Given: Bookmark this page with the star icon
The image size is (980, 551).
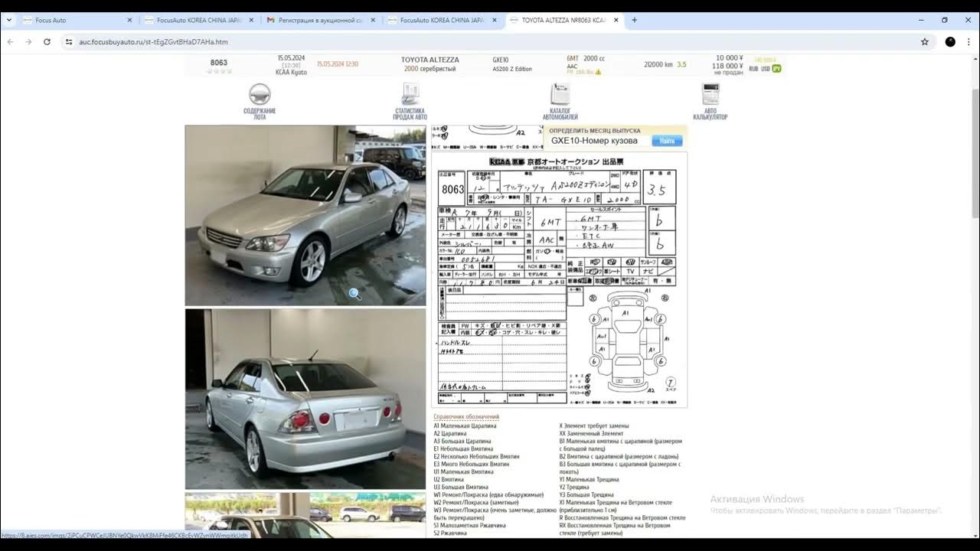Looking at the screenshot, I should pos(925,42).
